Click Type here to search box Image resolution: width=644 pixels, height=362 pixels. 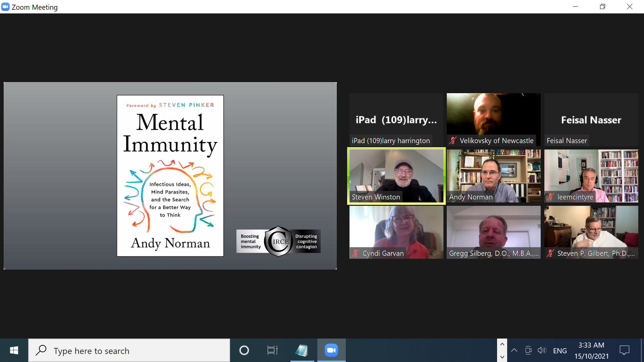point(129,351)
